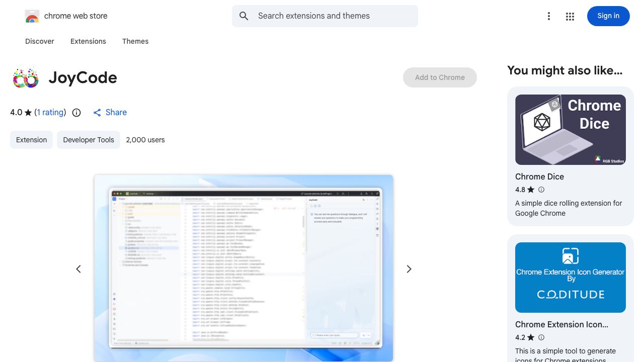Viewport: 644px width, 362px height.
Task: Click the Chrome Dice title
Action: point(539,176)
